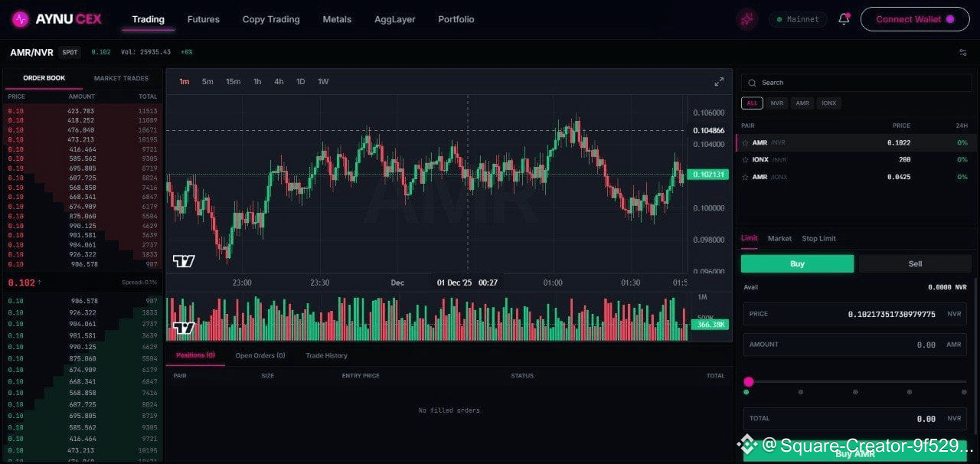980x464 pixels.
Task: Select the 4h chart interval
Action: pos(279,81)
